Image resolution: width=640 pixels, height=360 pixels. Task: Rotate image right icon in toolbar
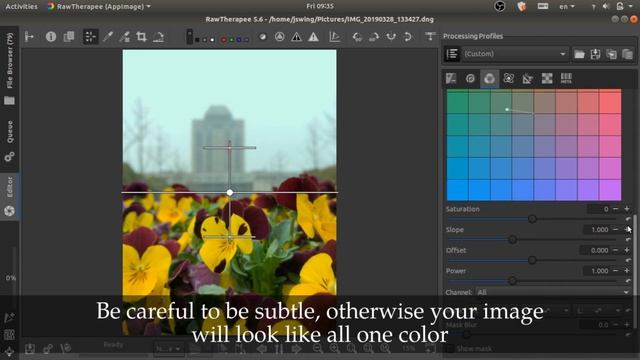(x=374, y=37)
